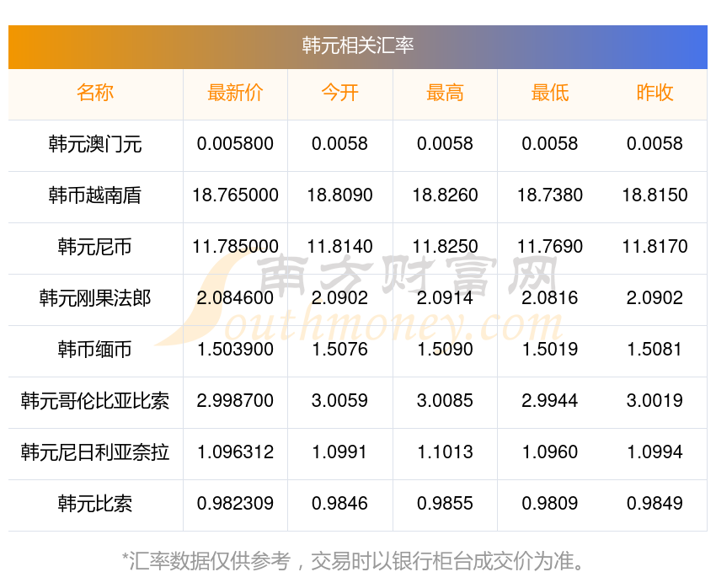The width and height of the screenshot is (716, 588).
Task: Select the 最低 column header
Action: [x=550, y=93]
